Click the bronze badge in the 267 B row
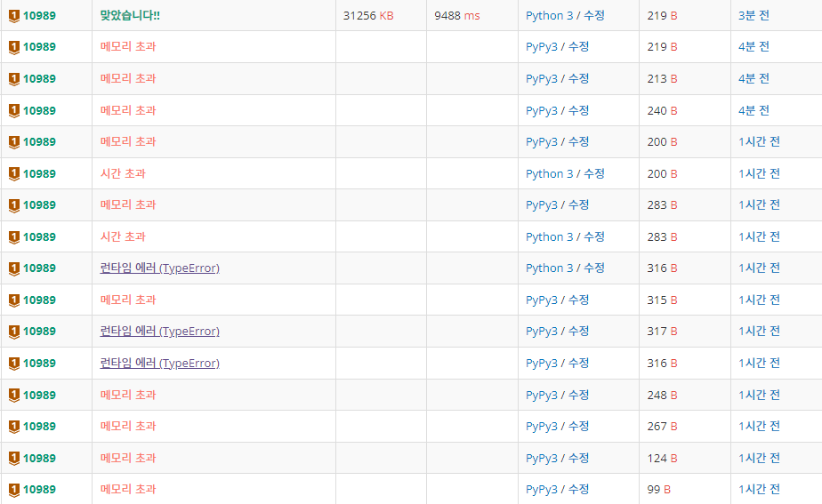The width and height of the screenshot is (822, 504). coord(14,427)
